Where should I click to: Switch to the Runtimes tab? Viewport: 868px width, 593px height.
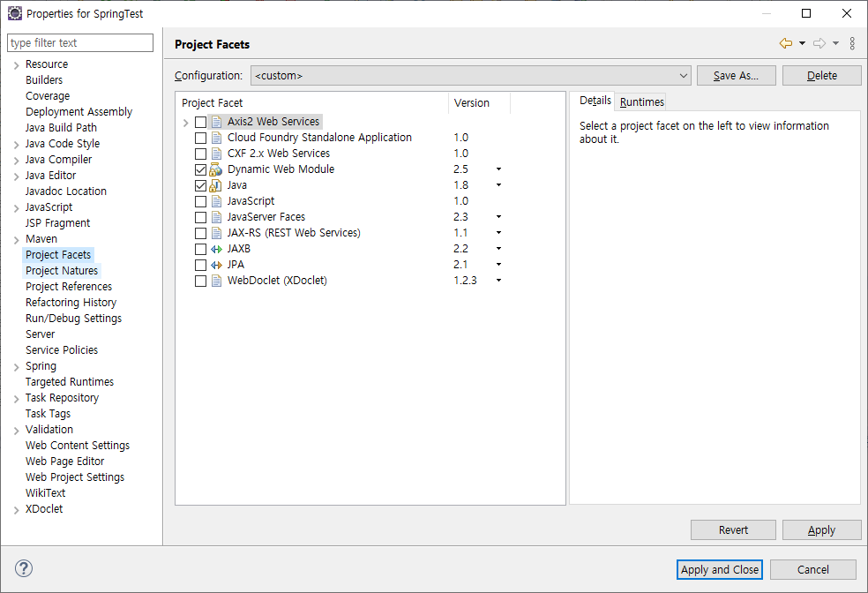[x=641, y=101]
